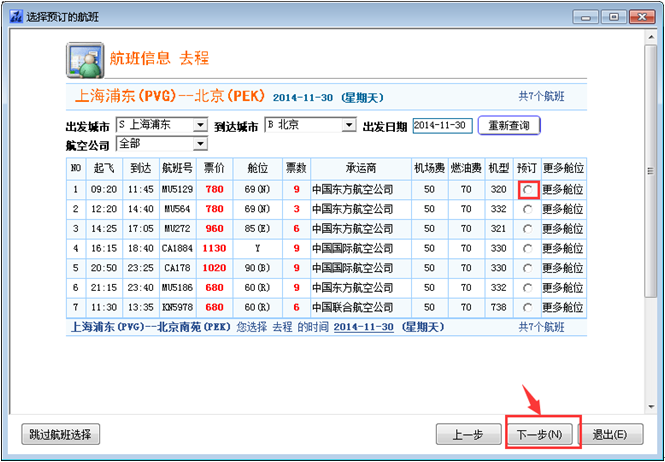
Task: Click the price 1130 cell
Action: coord(215,249)
